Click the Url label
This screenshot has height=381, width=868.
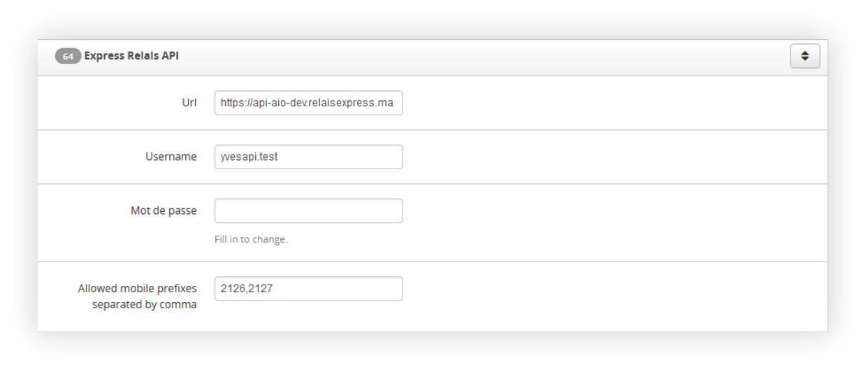(189, 103)
